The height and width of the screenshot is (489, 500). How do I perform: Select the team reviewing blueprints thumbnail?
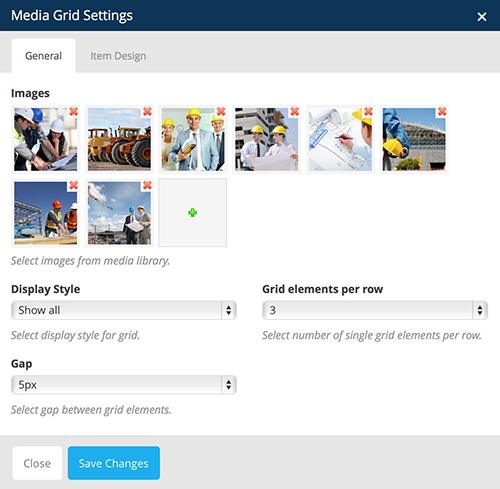[x=46, y=139]
